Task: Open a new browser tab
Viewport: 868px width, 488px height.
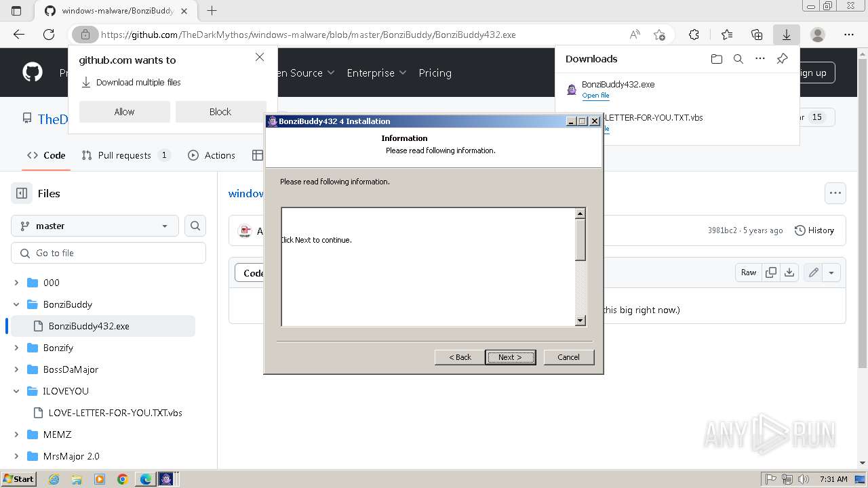Action: click(212, 11)
